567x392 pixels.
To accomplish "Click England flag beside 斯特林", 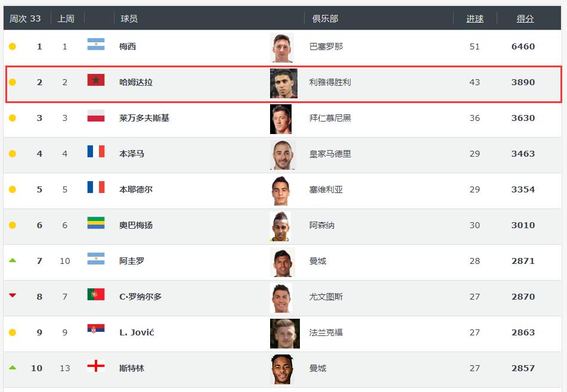I will click(96, 366).
